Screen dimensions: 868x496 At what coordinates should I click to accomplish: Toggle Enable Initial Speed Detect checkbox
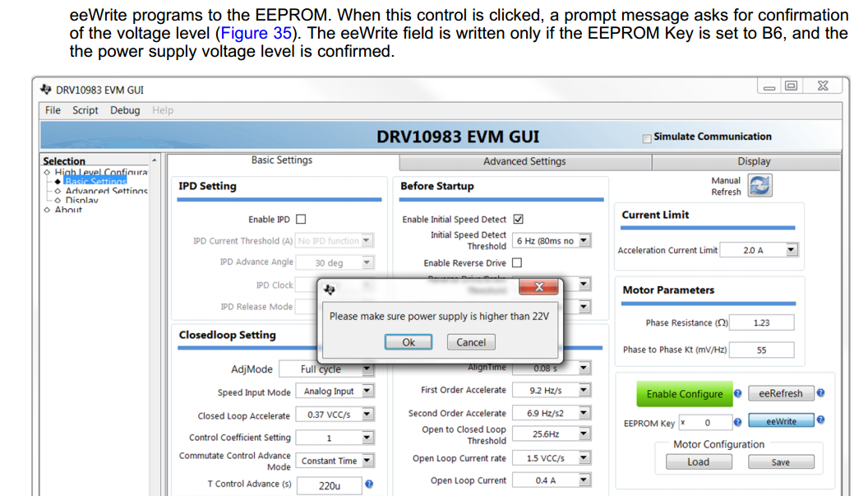point(518,220)
